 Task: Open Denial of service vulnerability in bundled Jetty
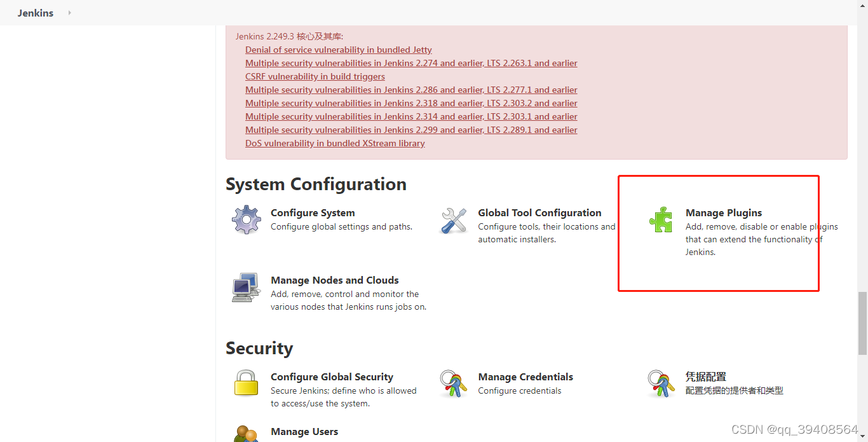tap(339, 50)
